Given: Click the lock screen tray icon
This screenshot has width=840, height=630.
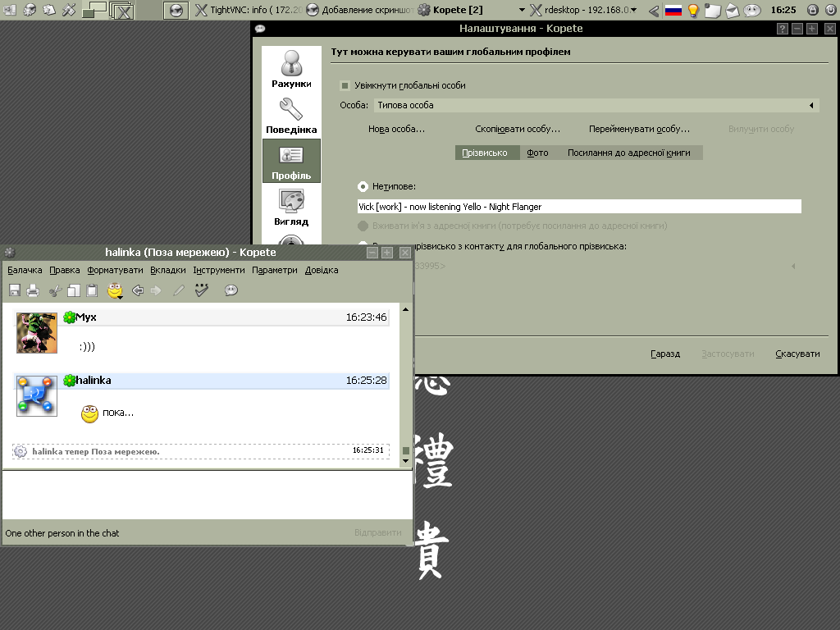Looking at the screenshot, I should 812,10.
